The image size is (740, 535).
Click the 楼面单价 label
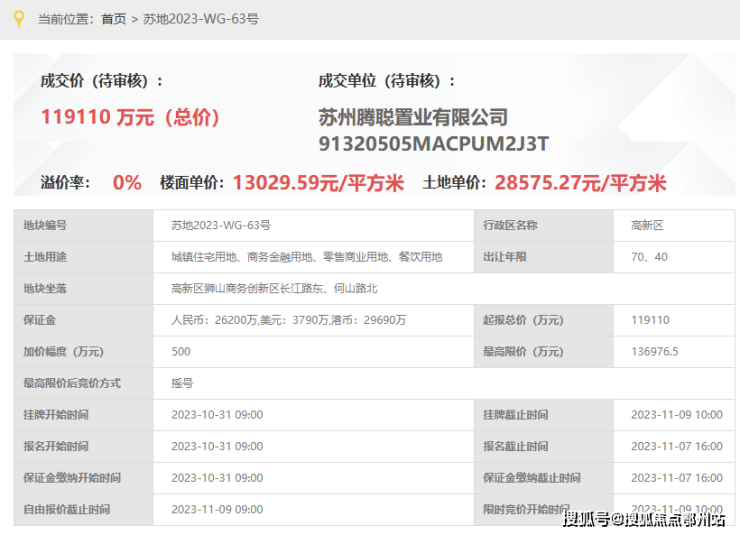coord(192,183)
